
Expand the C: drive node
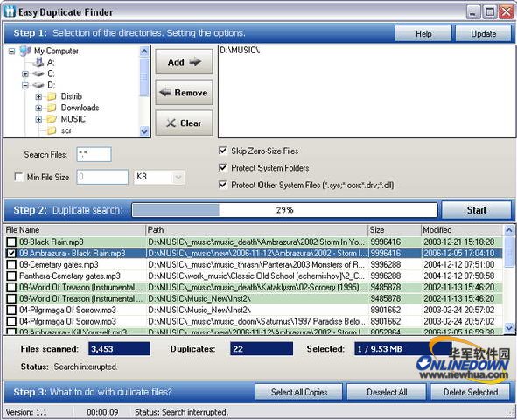pyautogui.click(x=25, y=73)
